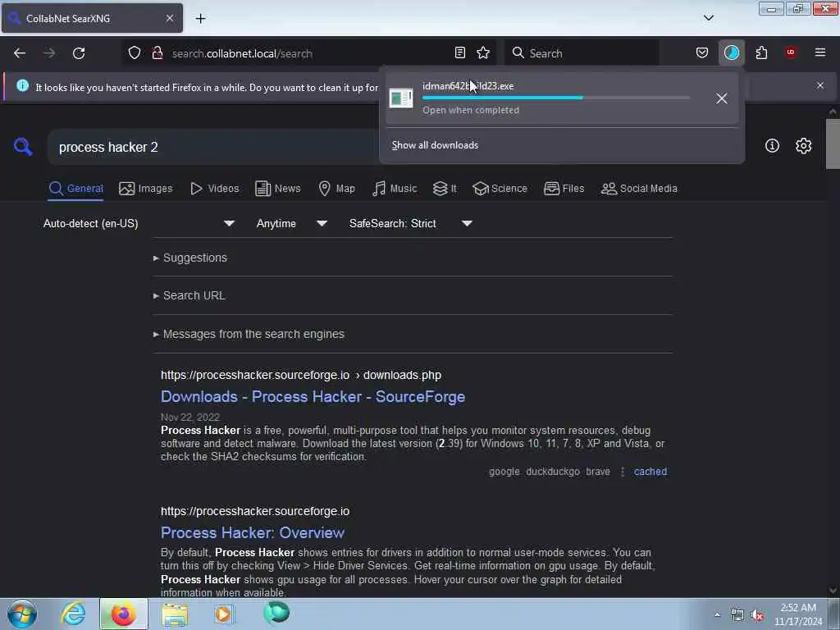Screen dimensions: 840x630
Task: Bookmark this page with the star icon
Action: pos(483,53)
